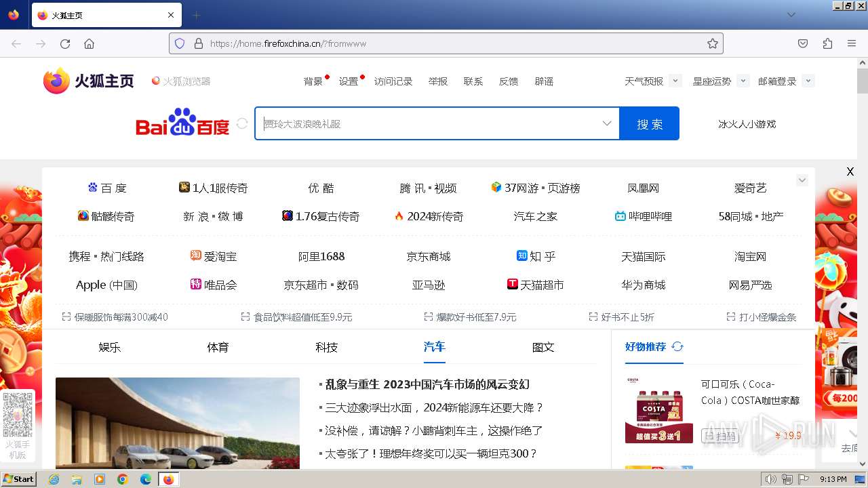Click the 9:13 PM system clock
Viewport: 868px width, 488px height.
pos(833,479)
